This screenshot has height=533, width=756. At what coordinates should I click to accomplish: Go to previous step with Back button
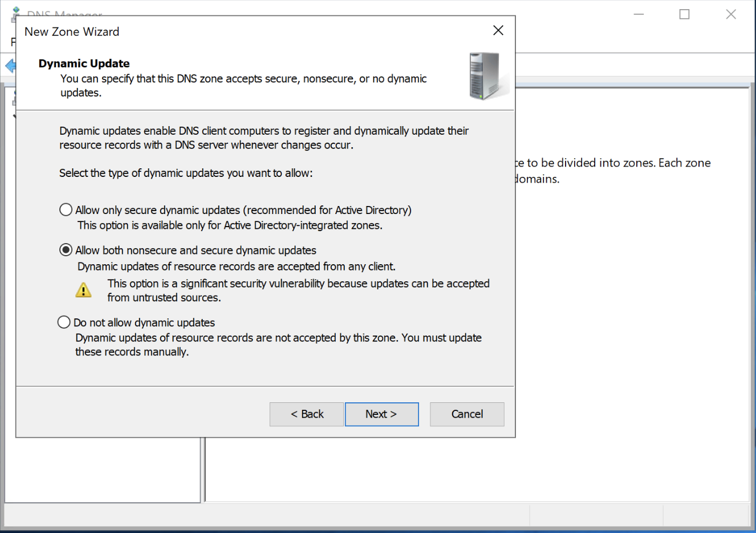(x=307, y=414)
